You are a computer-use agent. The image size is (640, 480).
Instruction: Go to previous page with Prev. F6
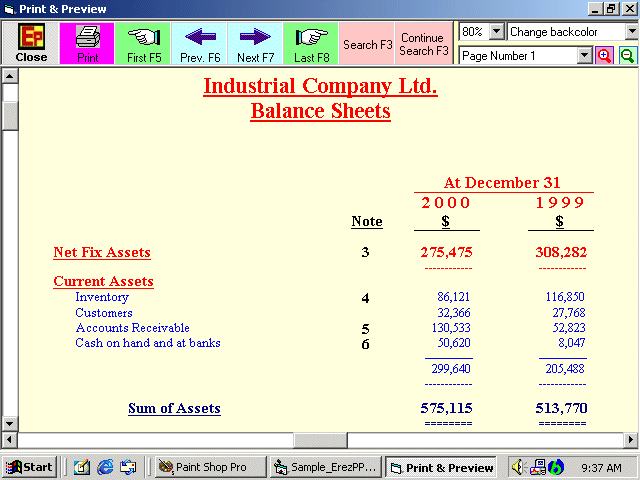(200, 43)
